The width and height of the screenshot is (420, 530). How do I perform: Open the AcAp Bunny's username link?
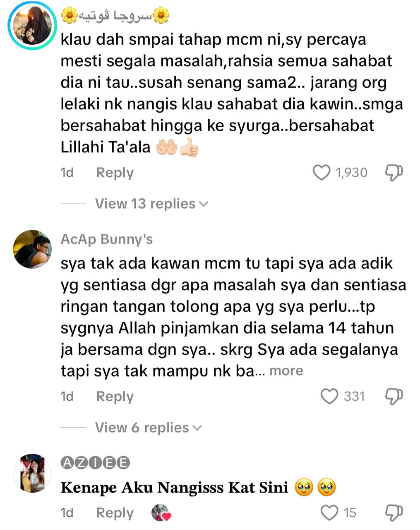(107, 239)
